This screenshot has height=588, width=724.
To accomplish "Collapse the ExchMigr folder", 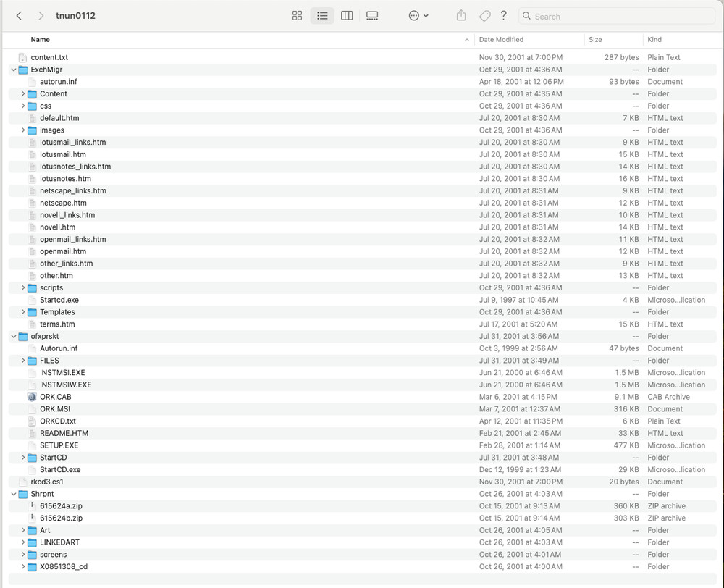I will tap(14, 70).
